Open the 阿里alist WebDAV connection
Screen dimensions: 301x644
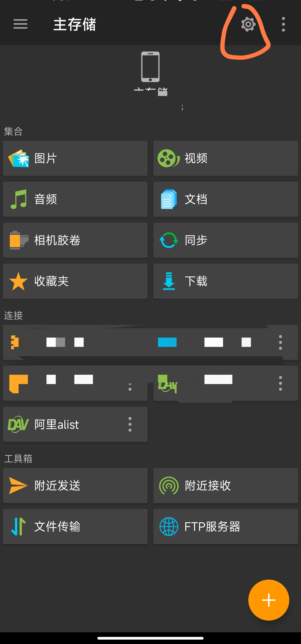coord(62,424)
